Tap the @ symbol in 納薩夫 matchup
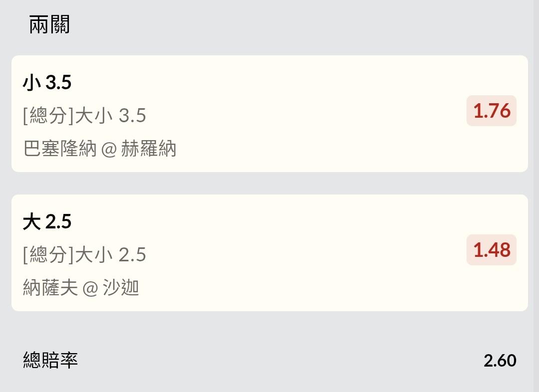Image resolution: width=539 pixels, height=392 pixels. (x=90, y=288)
